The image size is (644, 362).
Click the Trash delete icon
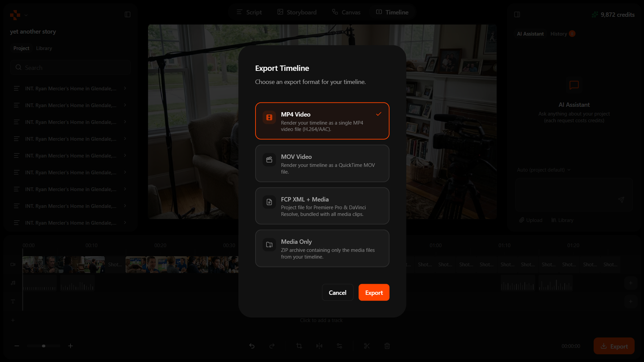tap(387, 346)
